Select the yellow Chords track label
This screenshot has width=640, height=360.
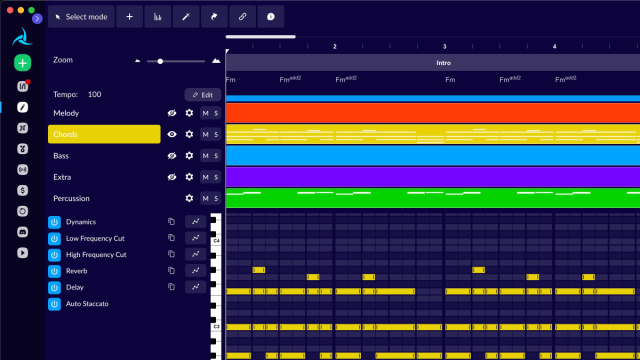[x=104, y=134]
